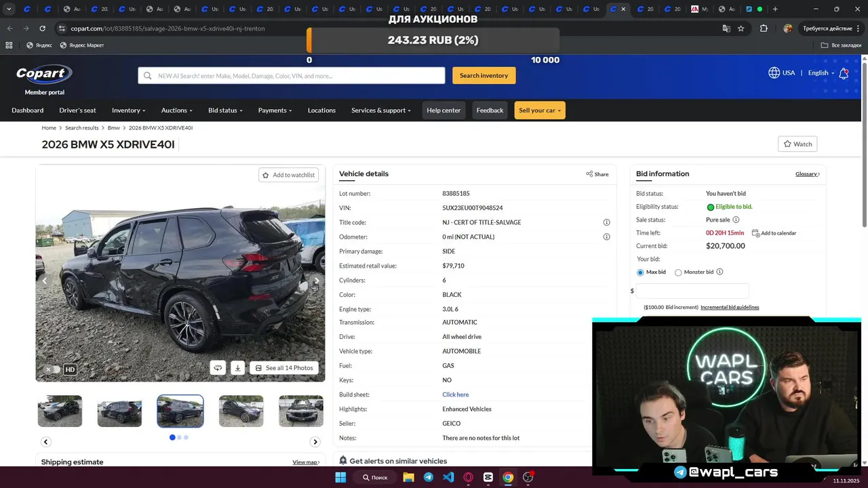This screenshot has width=868, height=488.
Task: Bookmark this page star icon
Action: click(x=741, y=28)
